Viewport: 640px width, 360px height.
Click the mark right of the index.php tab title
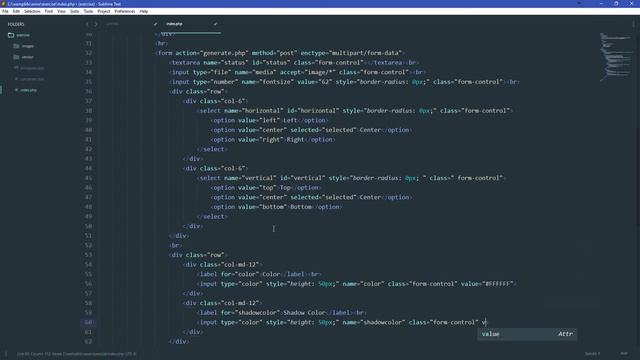point(215,24)
